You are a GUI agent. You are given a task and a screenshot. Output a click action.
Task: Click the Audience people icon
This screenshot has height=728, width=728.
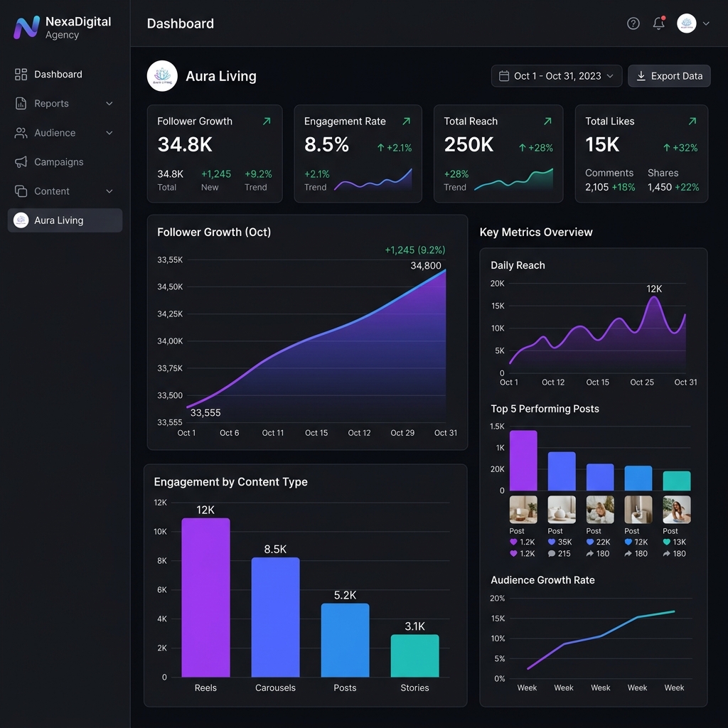[x=21, y=133]
